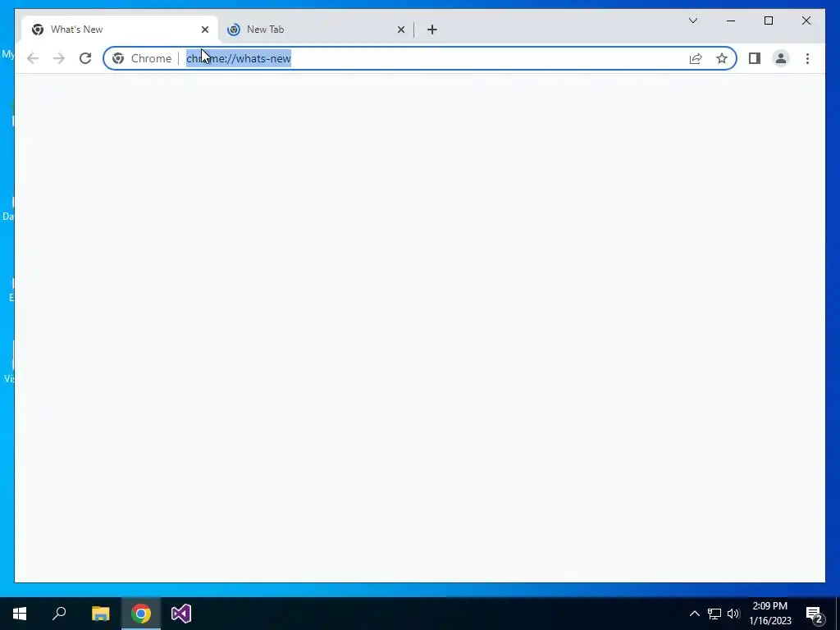Image resolution: width=840 pixels, height=630 pixels.
Task: Switch to the New Tab tab
Action: pyautogui.click(x=316, y=30)
